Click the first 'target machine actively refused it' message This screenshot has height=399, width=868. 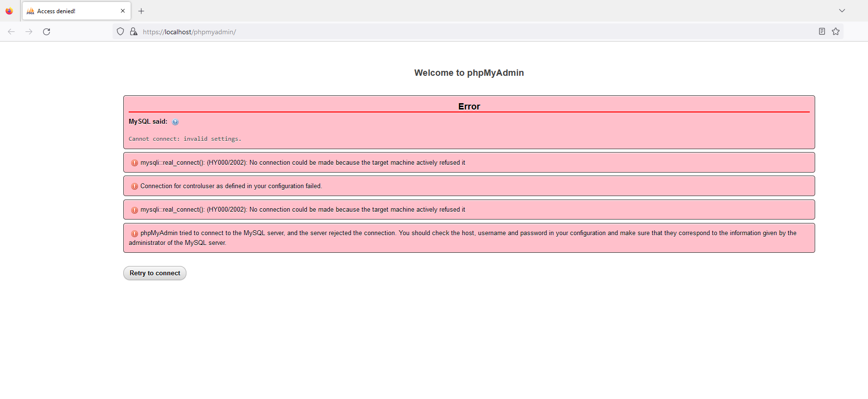coord(302,162)
